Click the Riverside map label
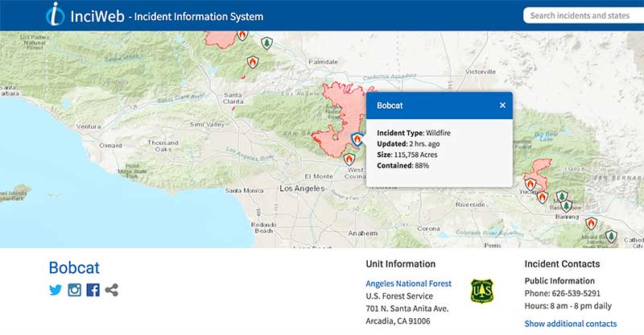 click(470, 205)
